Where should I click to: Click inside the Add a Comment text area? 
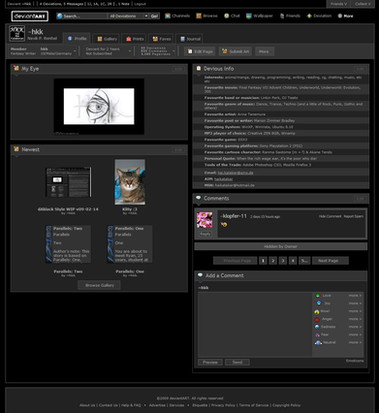(255, 325)
